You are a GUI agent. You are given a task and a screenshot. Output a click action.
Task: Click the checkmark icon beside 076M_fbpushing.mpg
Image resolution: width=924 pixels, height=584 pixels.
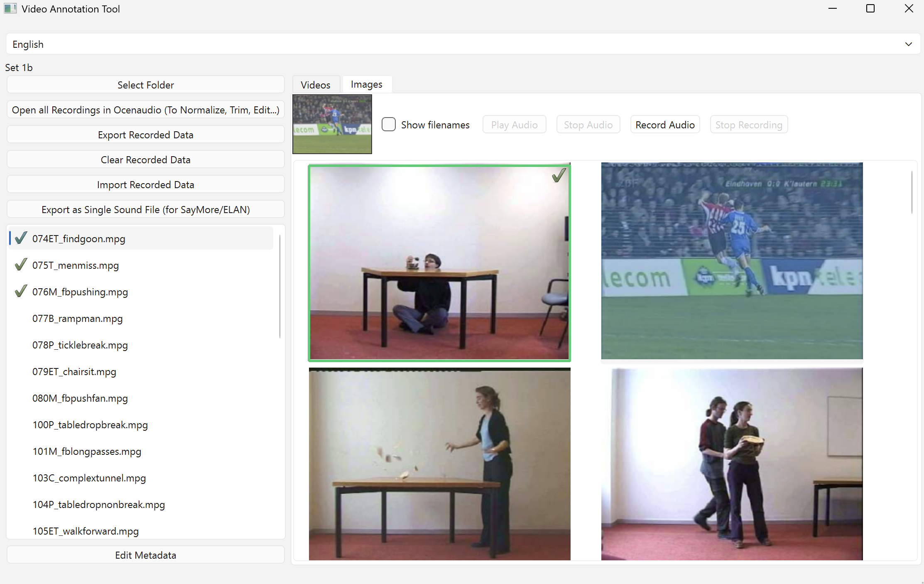coord(20,291)
